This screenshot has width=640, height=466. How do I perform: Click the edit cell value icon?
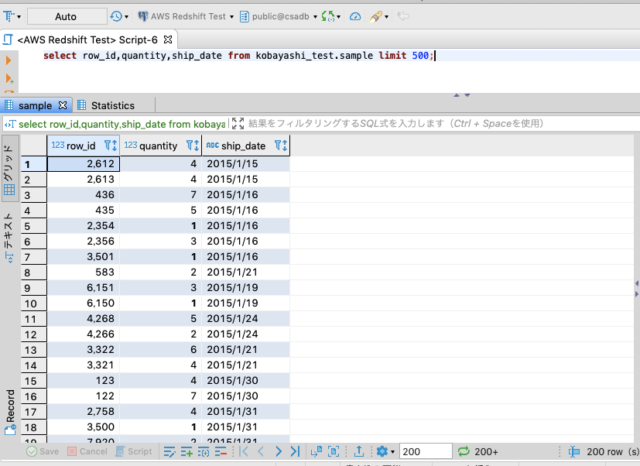[x=169, y=451]
